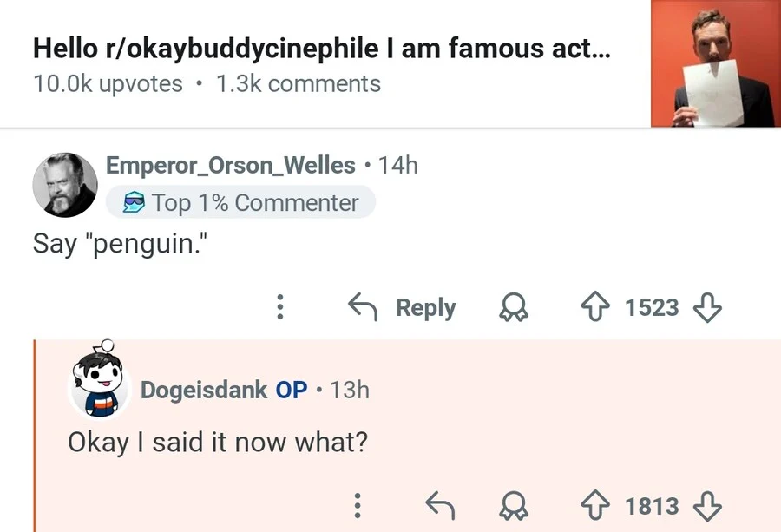Reply to the "Say penguin." comment

tap(402, 307)
